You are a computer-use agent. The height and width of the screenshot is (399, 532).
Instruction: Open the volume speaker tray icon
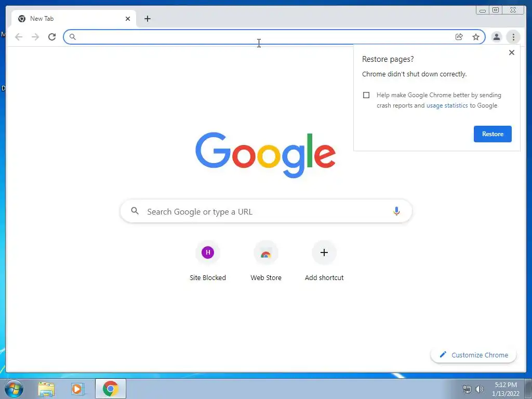479,389
